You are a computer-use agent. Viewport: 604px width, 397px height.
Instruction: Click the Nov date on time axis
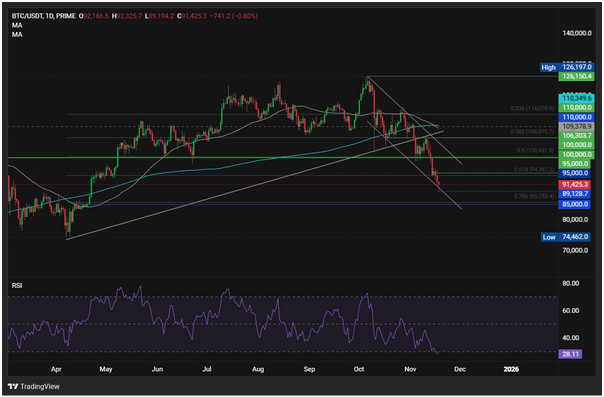[x=410, y=369]
